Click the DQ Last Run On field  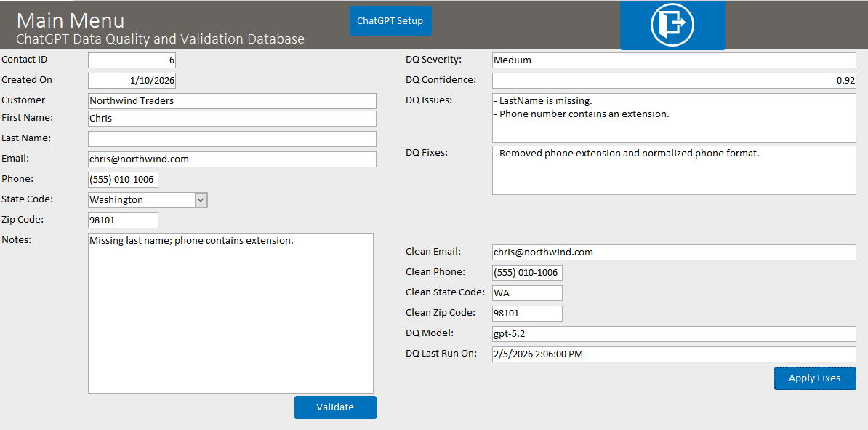(x=673, y=354)
